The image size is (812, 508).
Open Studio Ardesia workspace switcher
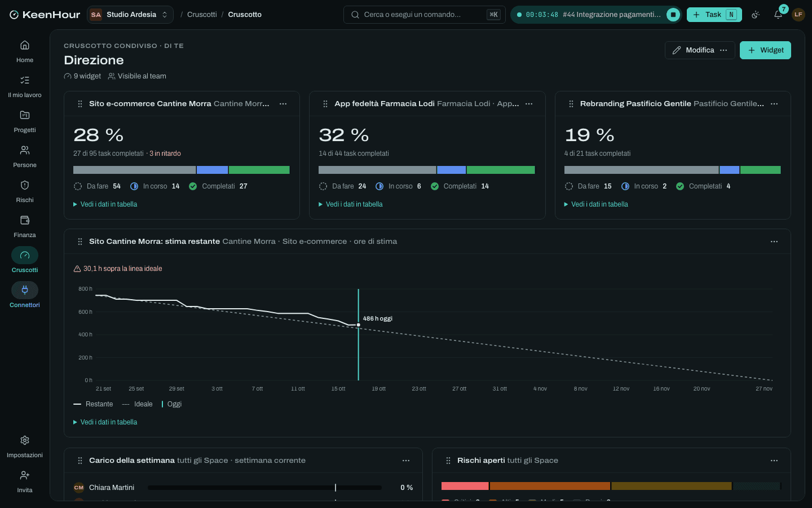[130, 15]
